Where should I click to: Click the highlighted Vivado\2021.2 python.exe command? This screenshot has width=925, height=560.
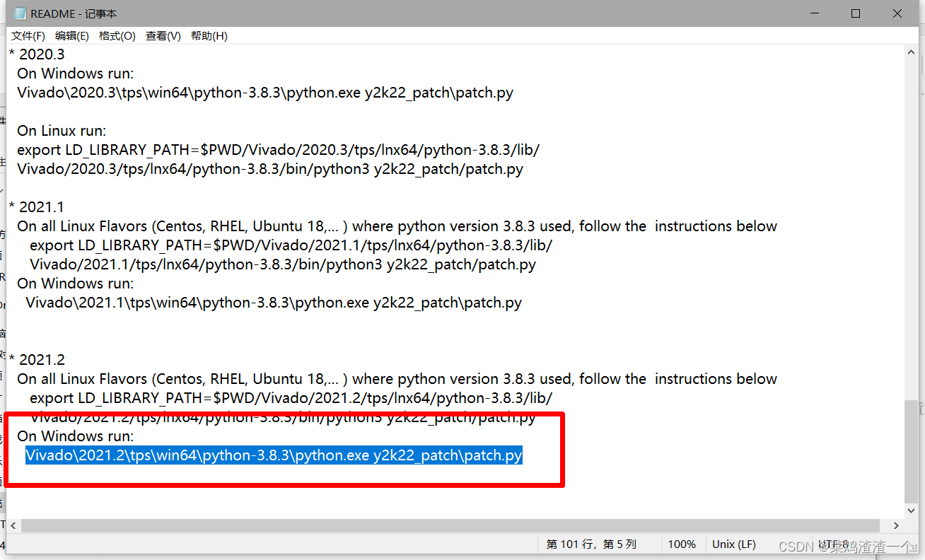coord(274,455)
